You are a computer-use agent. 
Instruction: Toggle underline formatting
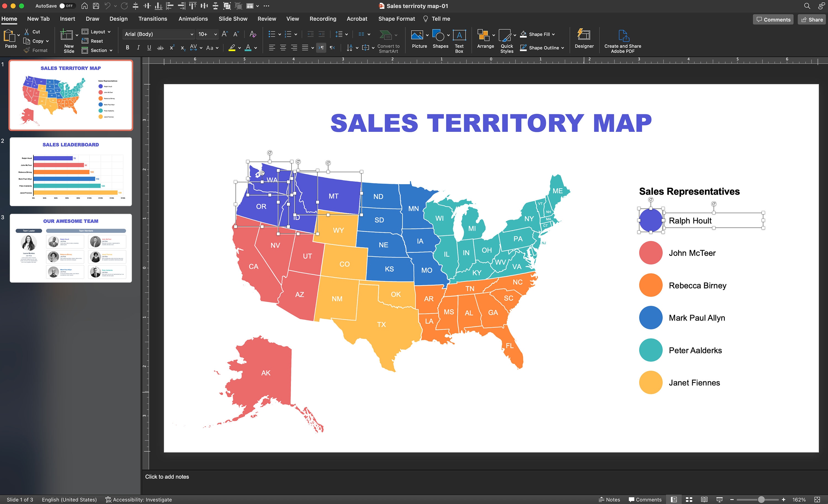[x=149, y=48]
